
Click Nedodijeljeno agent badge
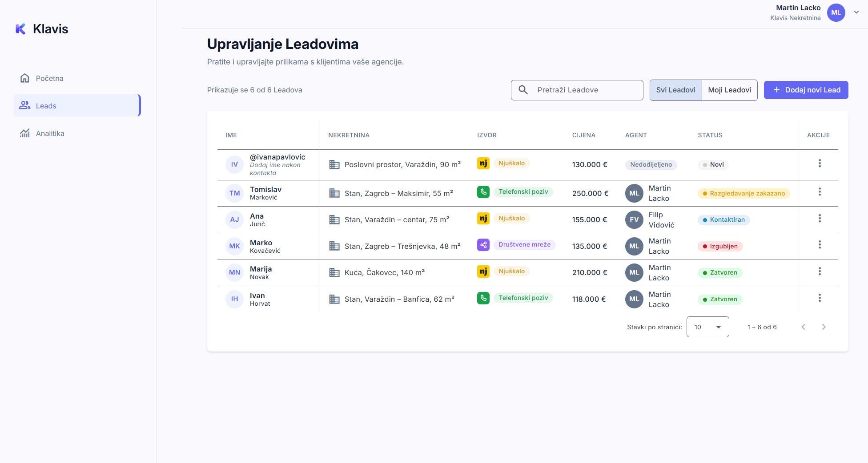[x=651, y=164]
